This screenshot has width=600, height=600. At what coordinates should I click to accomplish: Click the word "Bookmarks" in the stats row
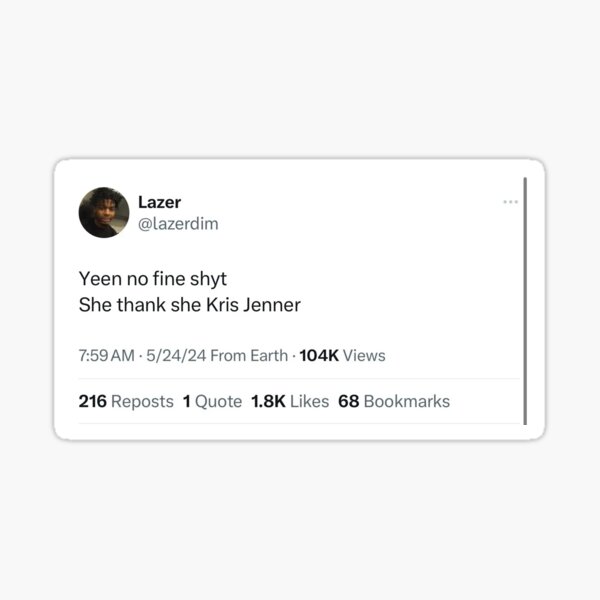click(x=407, y=401)
